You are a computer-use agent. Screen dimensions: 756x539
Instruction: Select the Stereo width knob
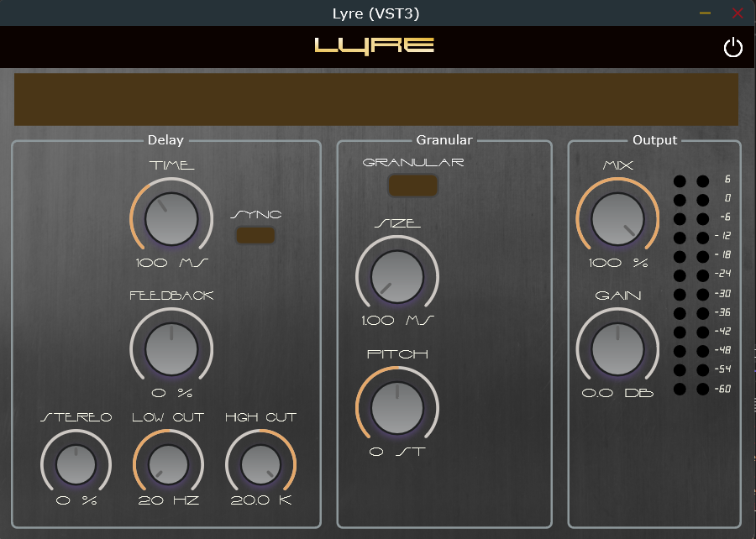76,464
